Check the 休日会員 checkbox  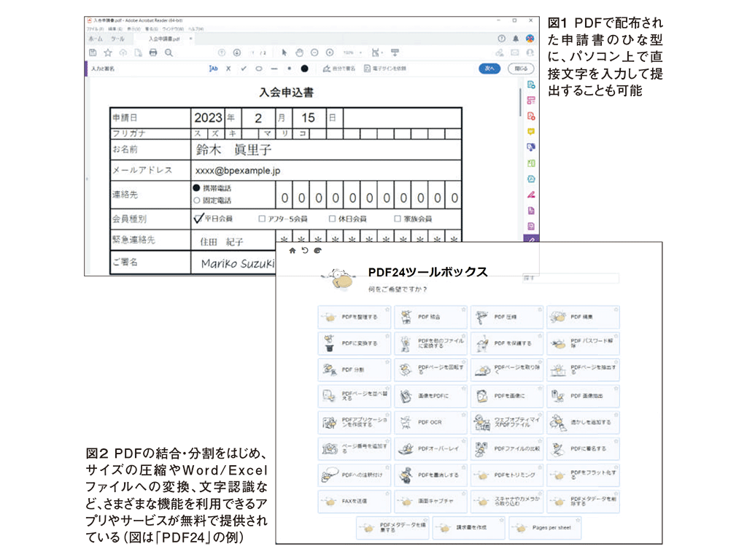click(332, 219)
